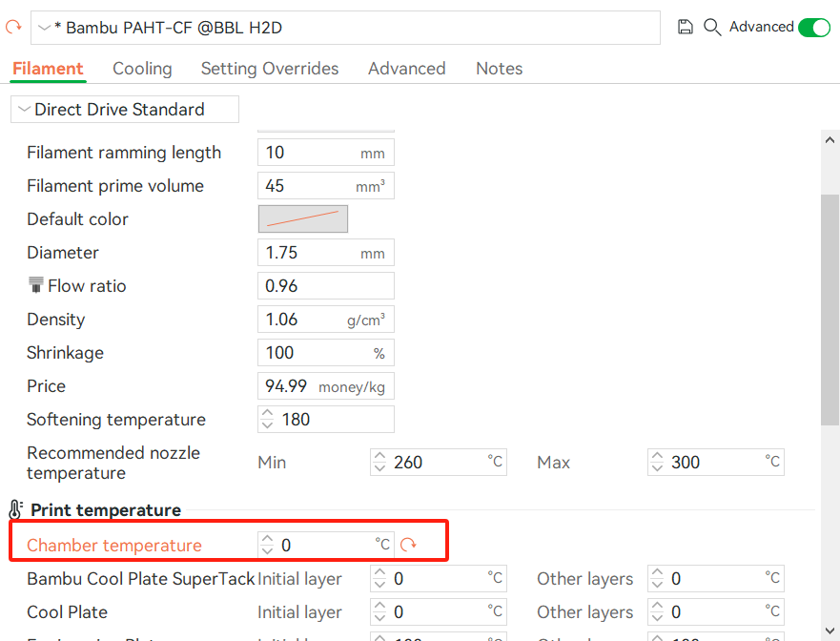Click scrollbar up arrow
840x641 pixels.
(x=830, y=140)
